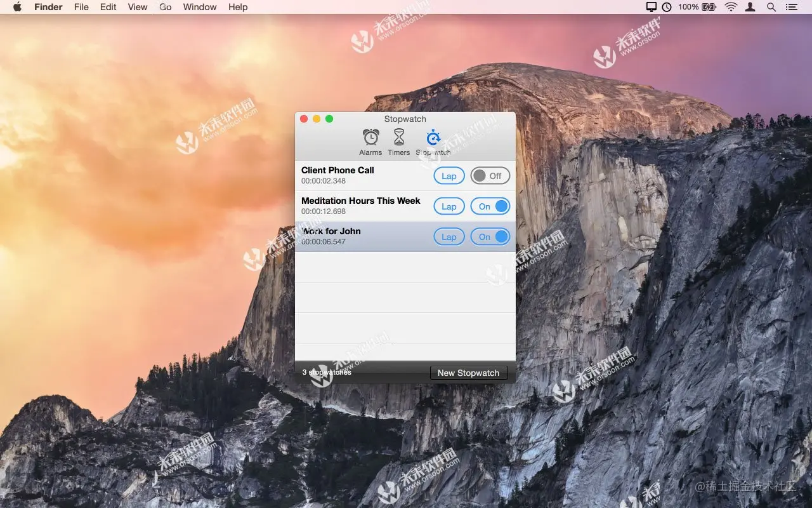Image resolution: width=812 pixels, height=508 pixels.
Task: Open the Time Machine clock icon
Action: (x=667, y=7)
